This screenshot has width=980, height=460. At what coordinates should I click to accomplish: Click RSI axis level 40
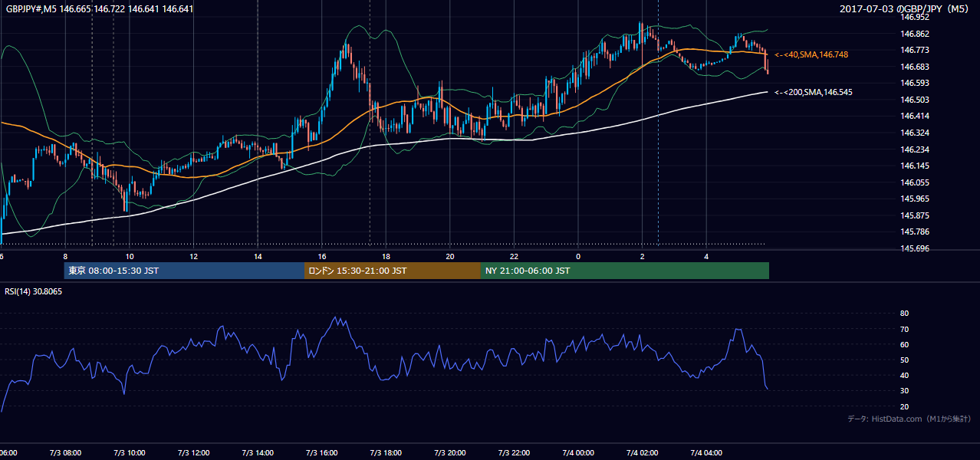tap(904, 375)
